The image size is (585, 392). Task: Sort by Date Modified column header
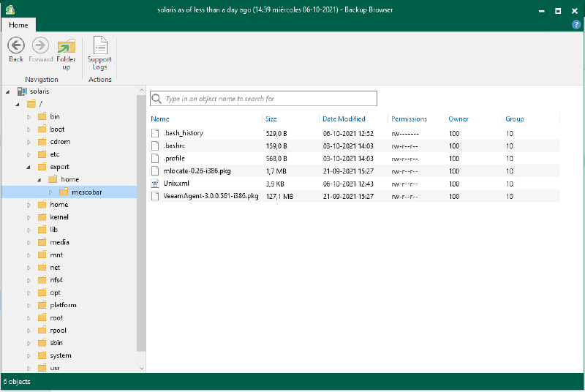coord(344,119)
